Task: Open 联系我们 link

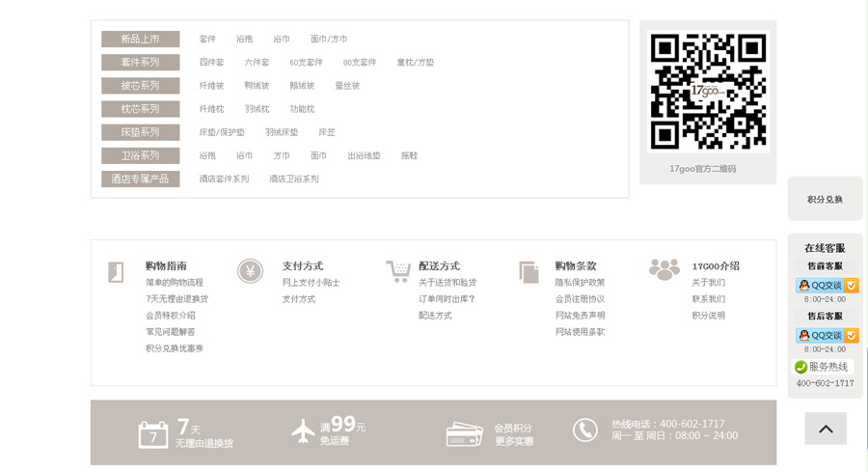Action: [709, 298]
